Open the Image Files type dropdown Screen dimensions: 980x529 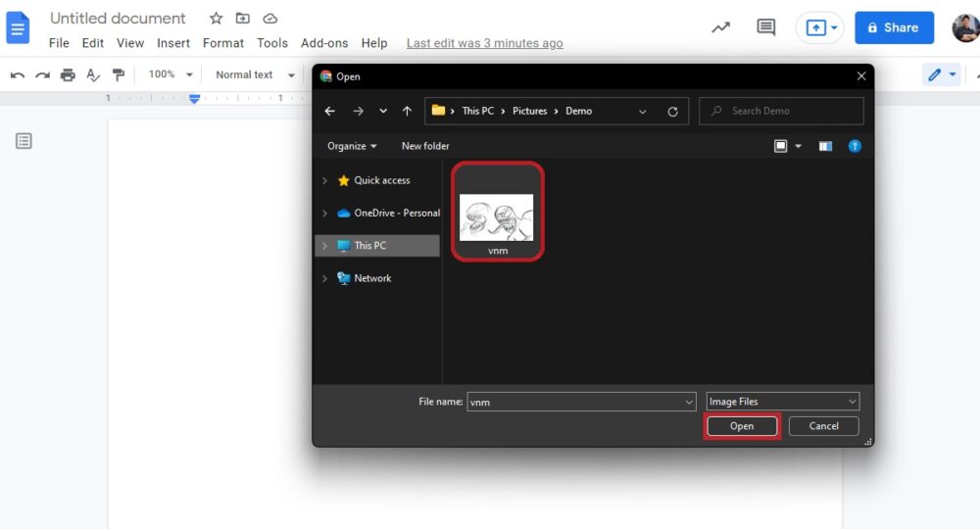pos(782,402)
